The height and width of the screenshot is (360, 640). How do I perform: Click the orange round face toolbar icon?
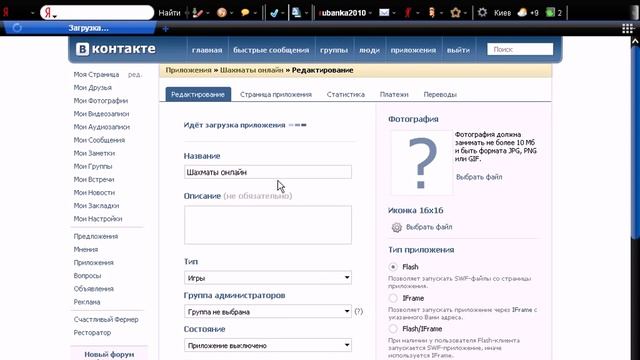pos(222,13)
